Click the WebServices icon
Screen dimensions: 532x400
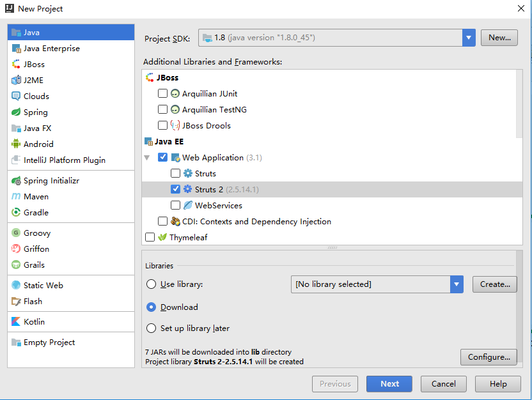[x=187, y=205]
